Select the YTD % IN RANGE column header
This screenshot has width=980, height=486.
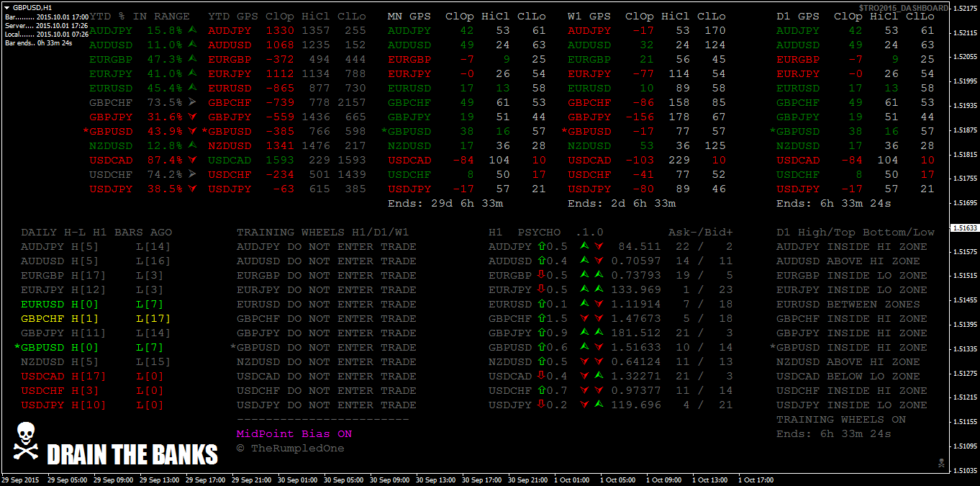(x=140, y=16)
